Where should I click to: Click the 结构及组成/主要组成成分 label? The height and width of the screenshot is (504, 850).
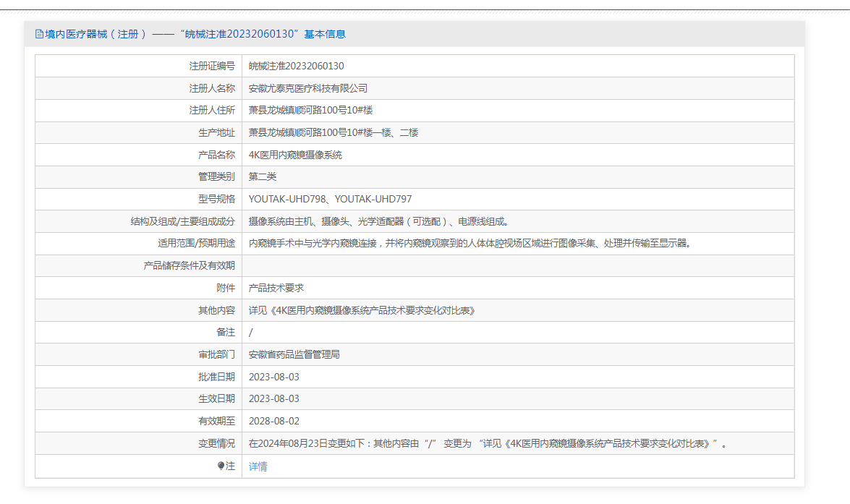point(183,221)
